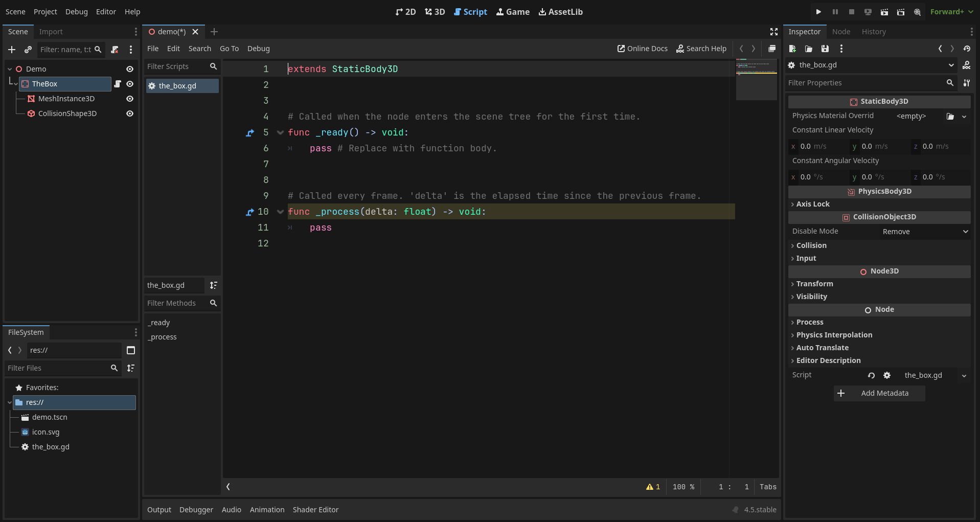This screenshot has height=522, width=980.
Task: Open the Project menu
Action: [x=45, y=11]
